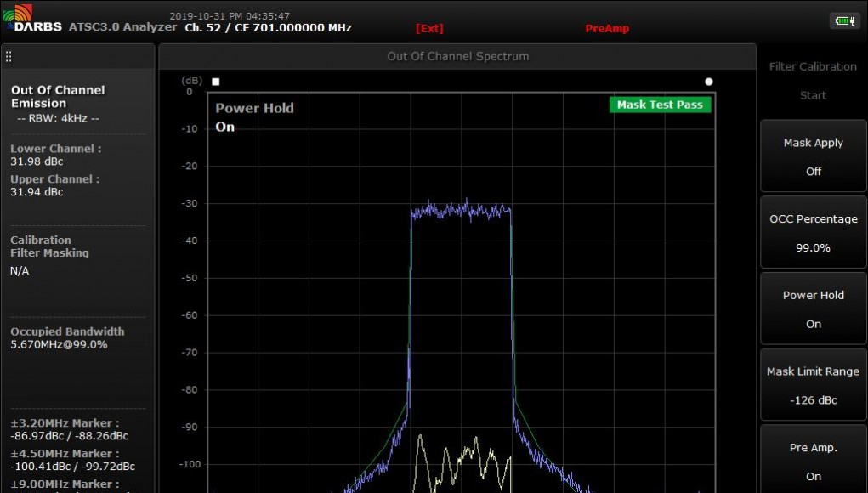The height and width of the screenshot is (493, 868).
Task: Click the Occupied Bandwidth label
Action: pyautogui.click(x=67, y=331)
